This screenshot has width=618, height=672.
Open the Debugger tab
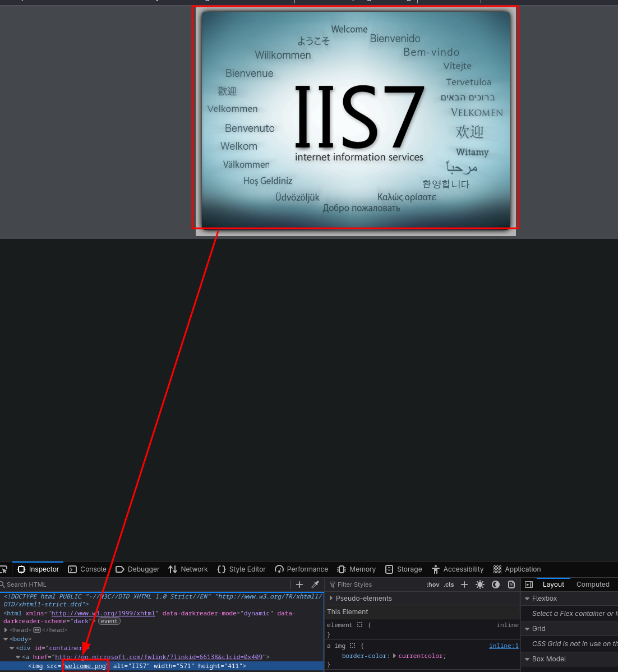(x=137, y=569)
